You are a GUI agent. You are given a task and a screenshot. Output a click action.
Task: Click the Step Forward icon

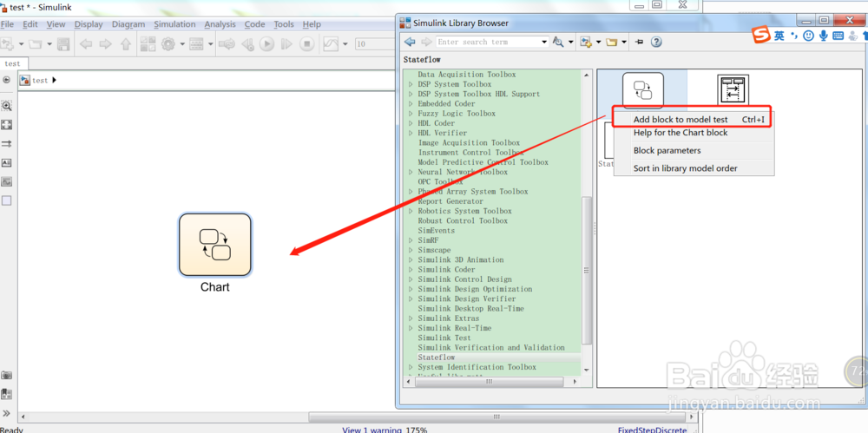tap(286, 43)
